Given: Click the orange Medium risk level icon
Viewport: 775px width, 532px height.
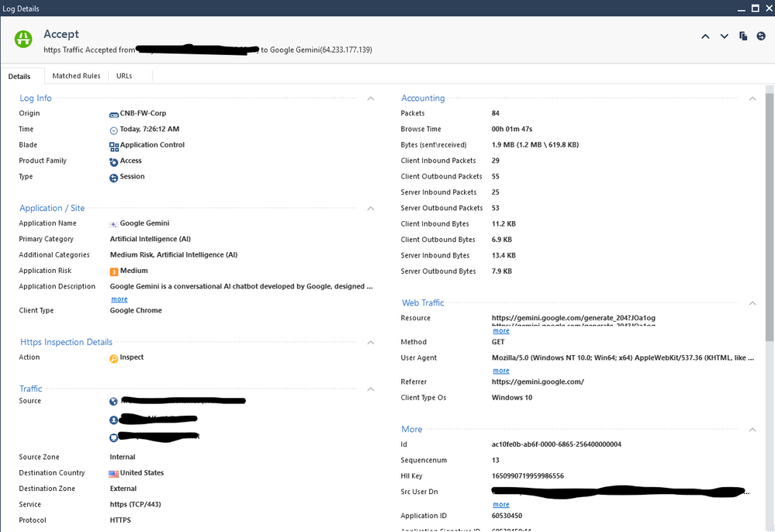Looking at the screenshot, I should 114,271.
